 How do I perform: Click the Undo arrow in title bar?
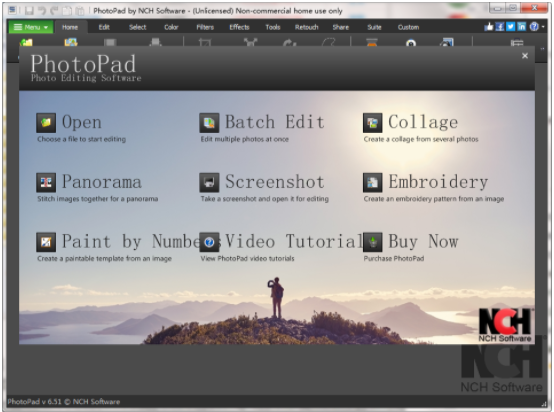(x=42, y=11)
